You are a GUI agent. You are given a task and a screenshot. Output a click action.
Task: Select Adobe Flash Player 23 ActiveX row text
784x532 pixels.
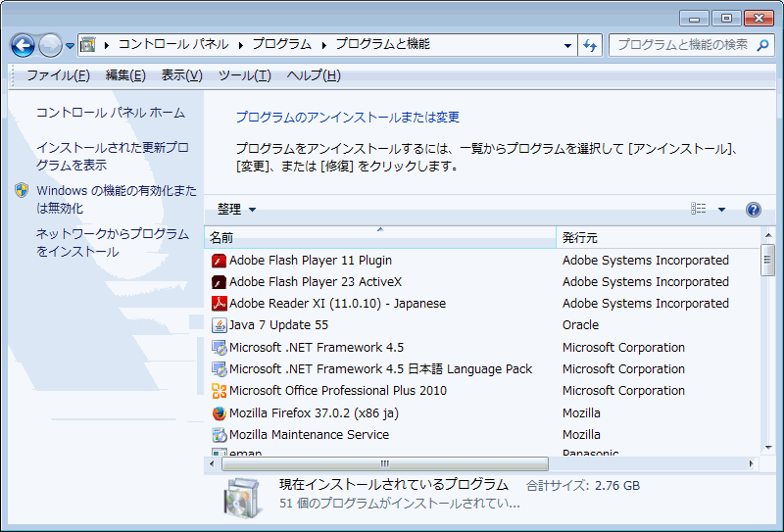tap(316, 282)
